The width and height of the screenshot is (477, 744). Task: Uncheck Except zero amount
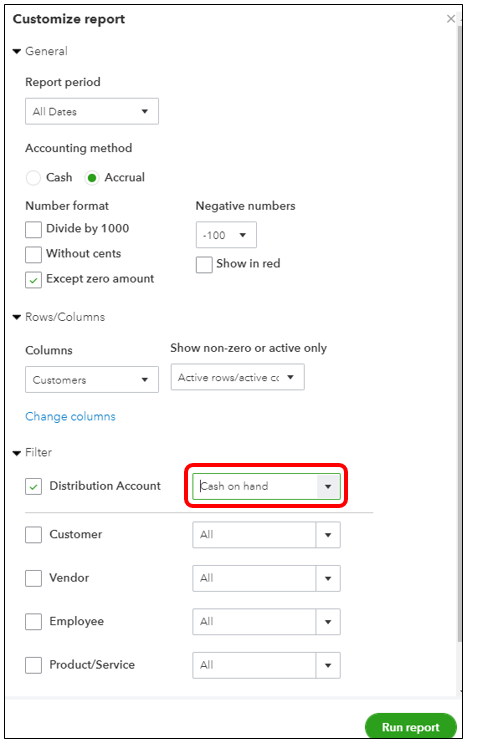pyautogui.click(x=33, y=280)
